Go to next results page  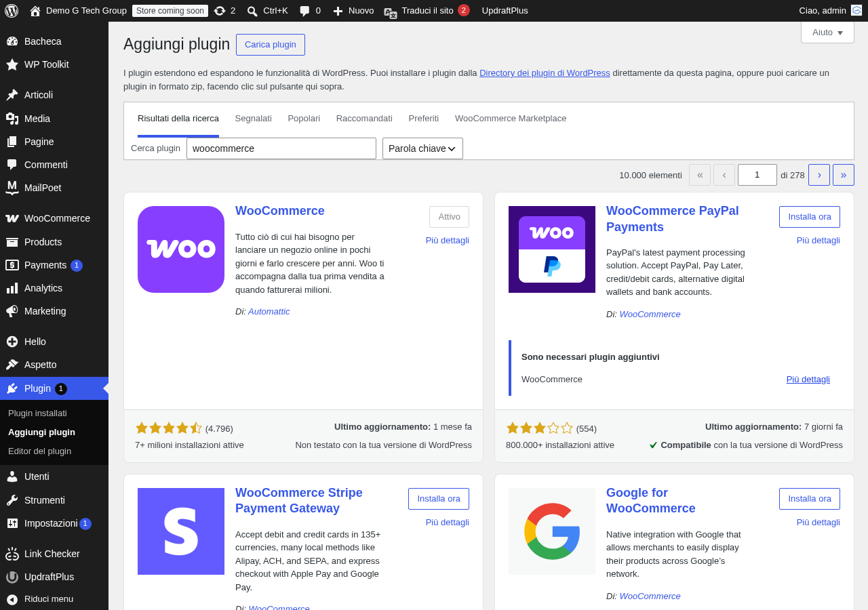click(x=819, y=175)
